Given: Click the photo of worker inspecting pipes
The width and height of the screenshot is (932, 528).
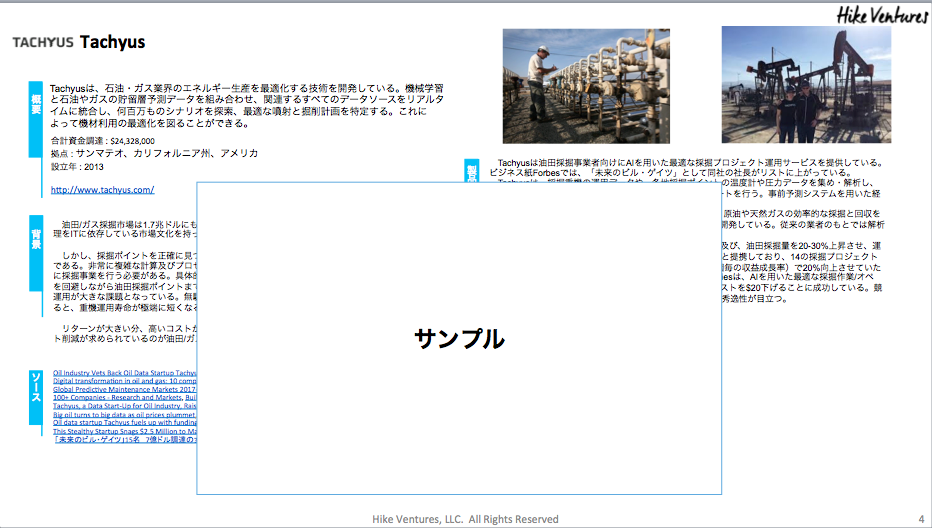Looking at the screenshot, I should tap(586, 86).
